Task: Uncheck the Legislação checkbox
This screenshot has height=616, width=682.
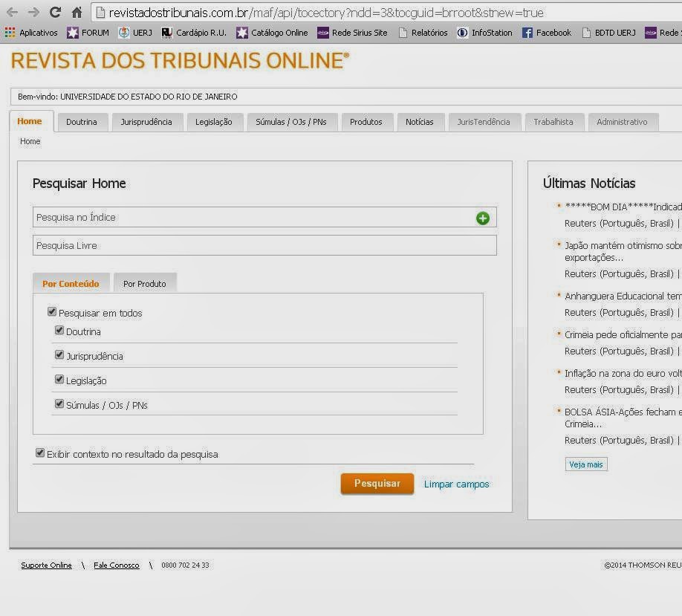Action: 59,379
